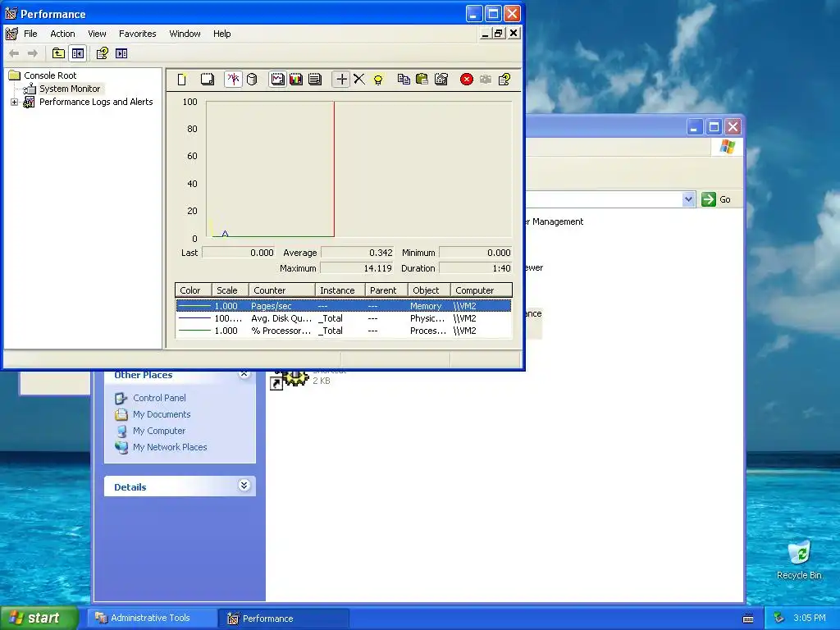This screenshot has width=840, height=630.
Task: Open the Favorites menu
Action: (x=138, y=34)
